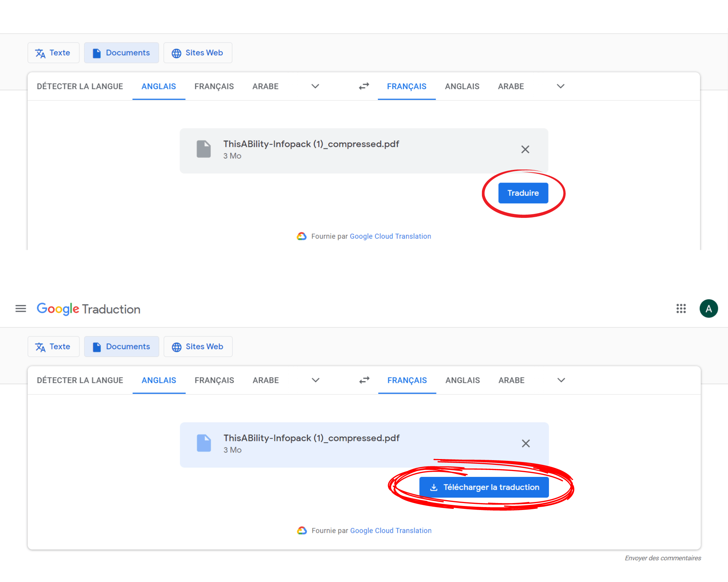Choose Détecter la langue in lower panel
This screenshot has width=728, height=582.
click(80, 380)
